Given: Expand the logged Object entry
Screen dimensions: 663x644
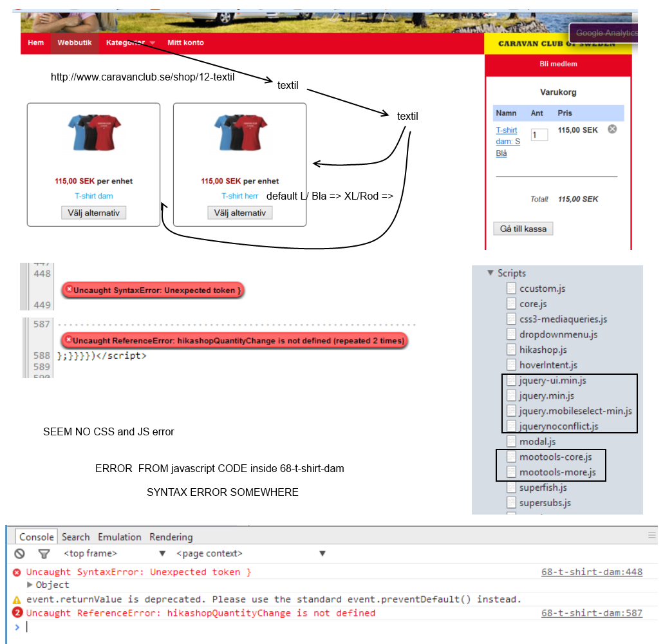Looking at the screenshot, I should [30, 585].
